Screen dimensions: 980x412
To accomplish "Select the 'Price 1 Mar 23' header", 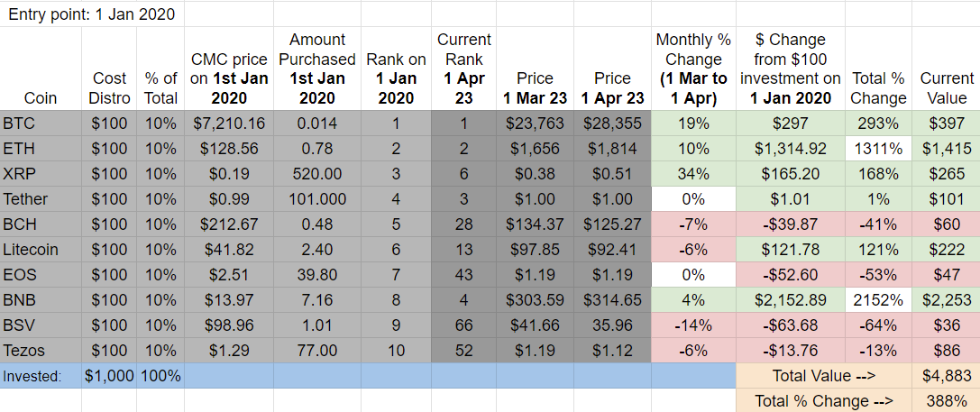I will [x=535, y=69].
